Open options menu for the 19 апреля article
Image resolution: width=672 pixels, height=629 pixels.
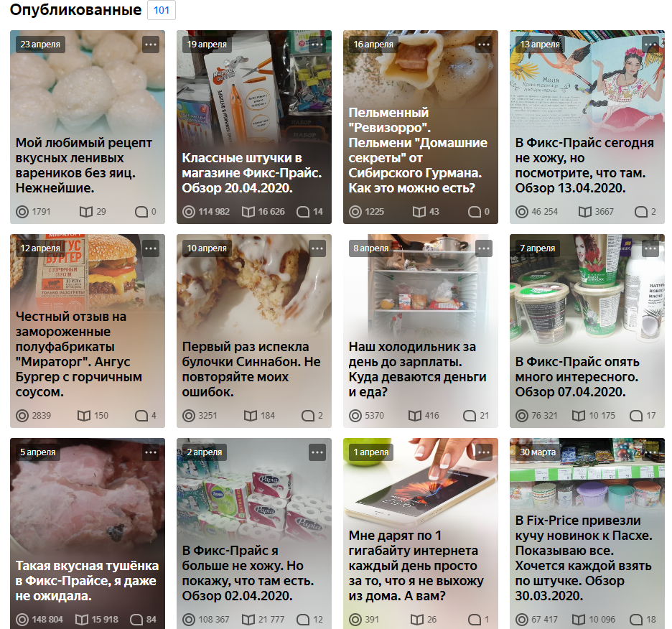tap(317, 45)
